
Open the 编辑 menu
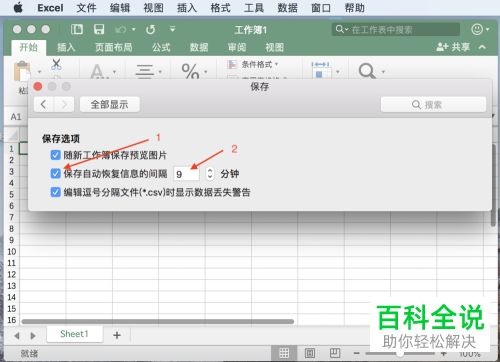(x=120, y=8)
